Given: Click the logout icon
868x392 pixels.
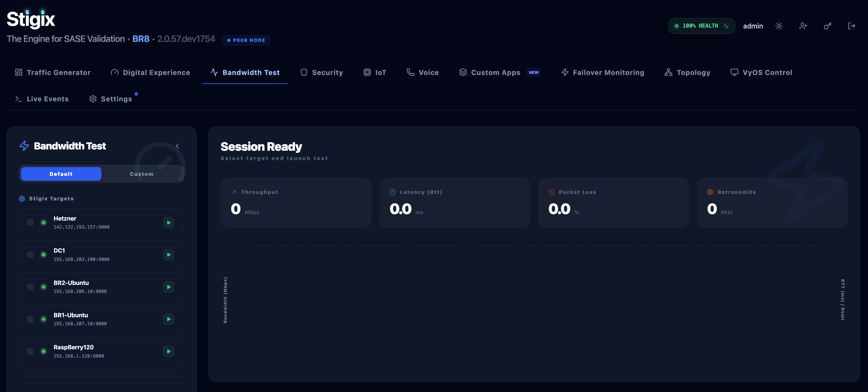Looking at the screenshot, I should point(851,26).
